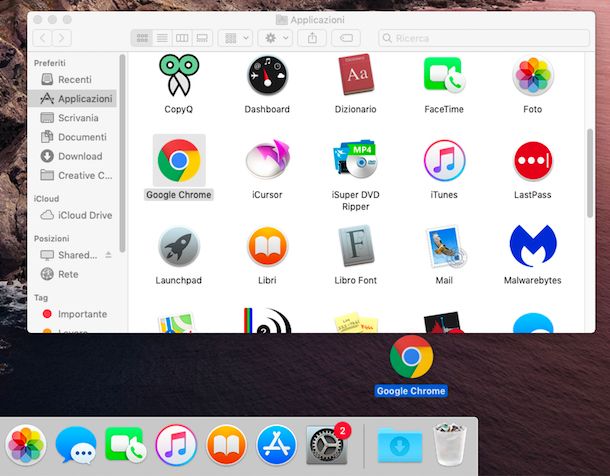Screen dimensions: 610x476
Task: Switch to column view
Action: (x=182, y=38)
